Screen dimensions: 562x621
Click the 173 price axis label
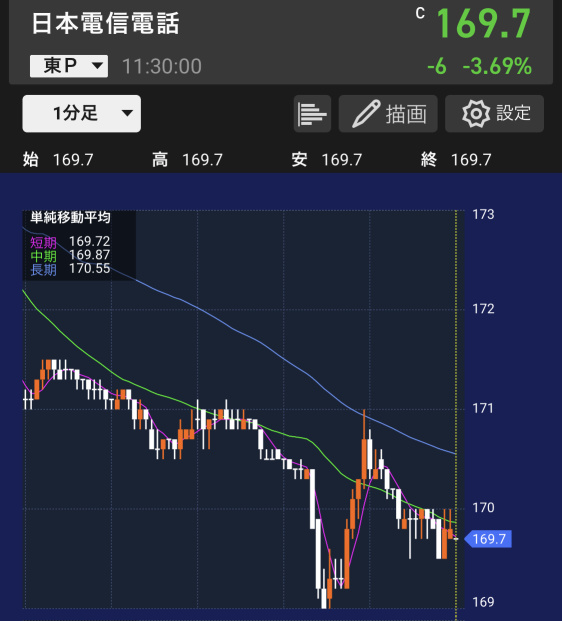[x=483, y=214]
